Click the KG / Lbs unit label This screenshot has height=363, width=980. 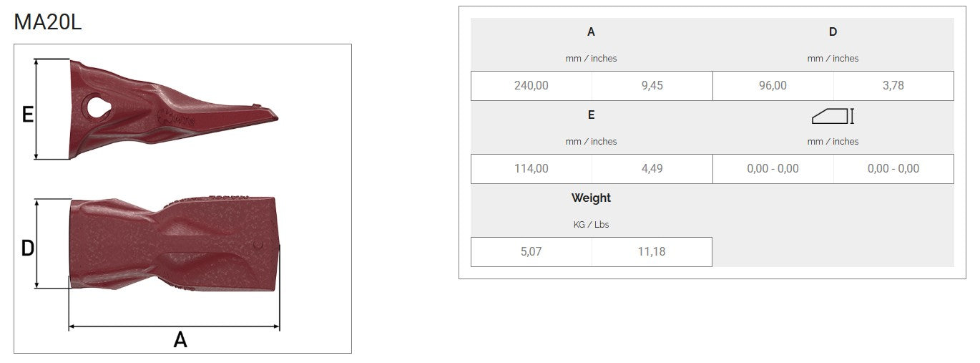[591, 225]
